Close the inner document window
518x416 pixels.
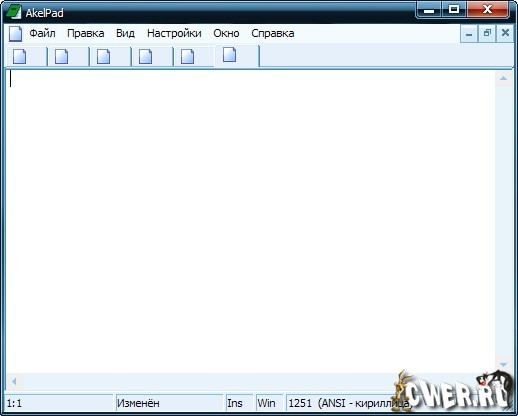[505, 34]
